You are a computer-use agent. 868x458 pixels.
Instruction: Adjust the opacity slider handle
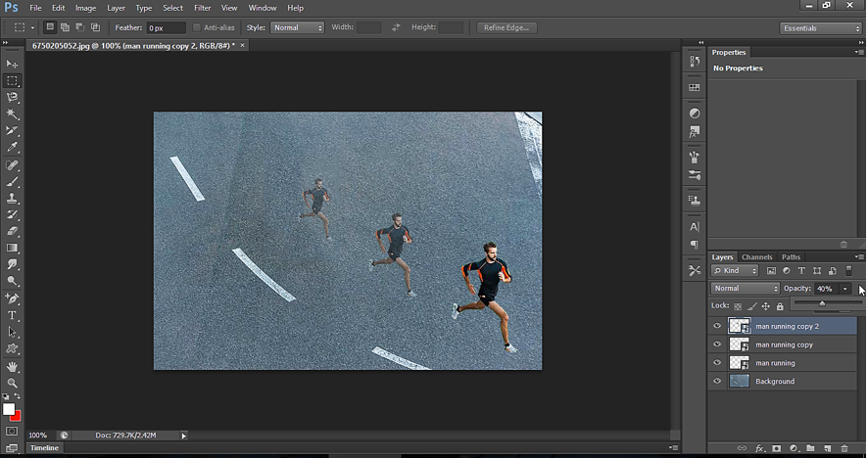click(x=822, y=303)
